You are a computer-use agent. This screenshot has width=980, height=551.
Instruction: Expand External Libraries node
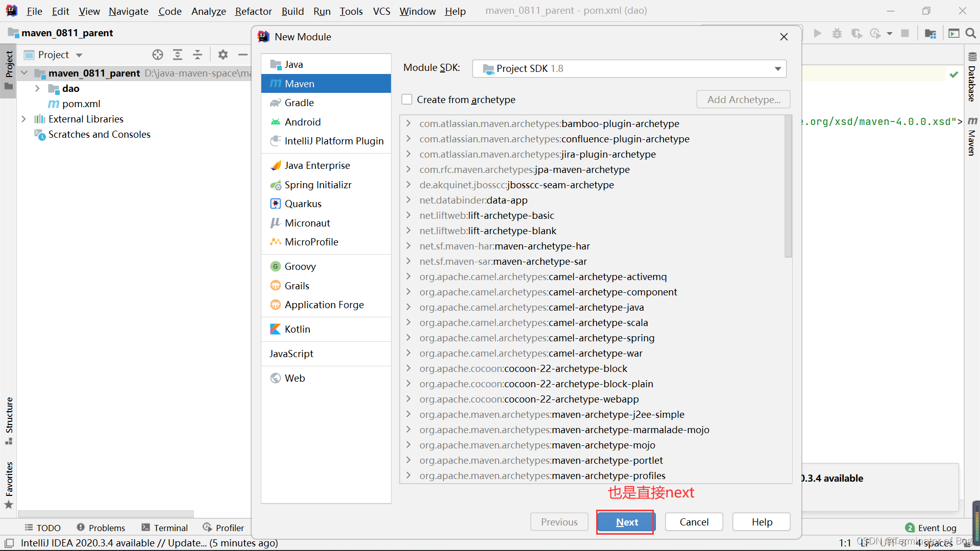[23, 119]
